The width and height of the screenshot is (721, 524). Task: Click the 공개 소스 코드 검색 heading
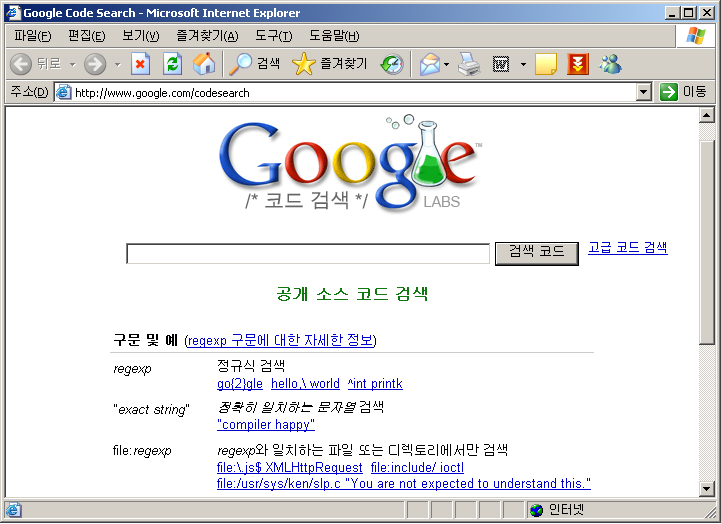pos(352,294)
